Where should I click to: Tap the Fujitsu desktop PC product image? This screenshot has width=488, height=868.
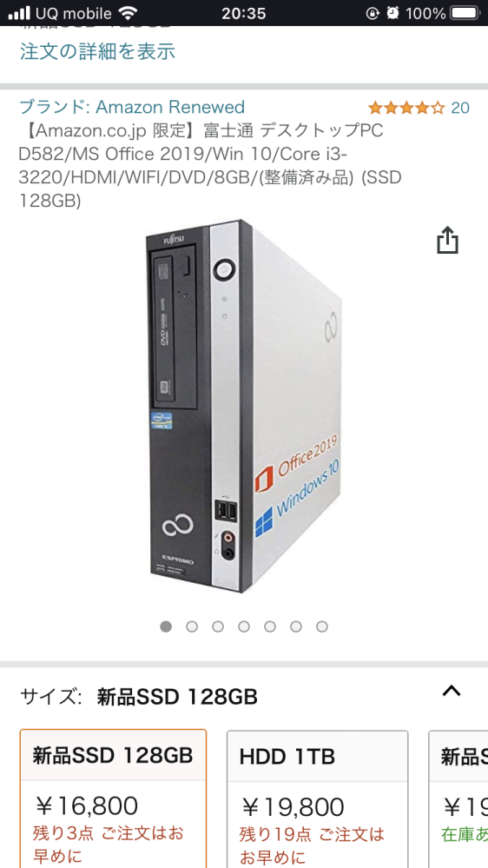point(244,407)
